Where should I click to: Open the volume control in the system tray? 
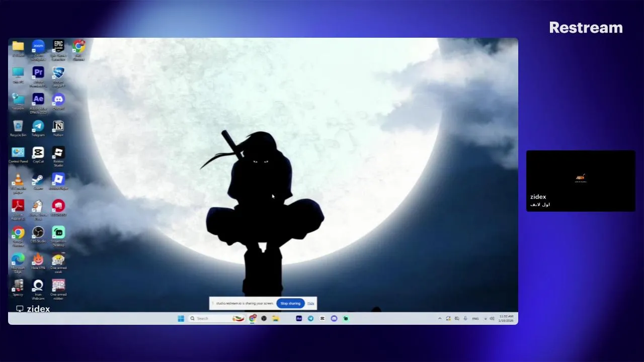point(492,318)
